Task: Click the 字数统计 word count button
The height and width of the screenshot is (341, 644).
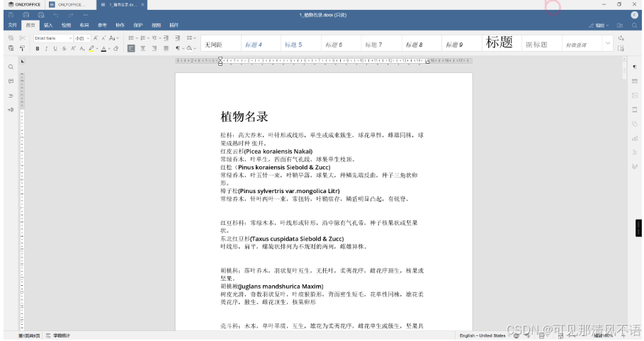Action: coord(58,336)
